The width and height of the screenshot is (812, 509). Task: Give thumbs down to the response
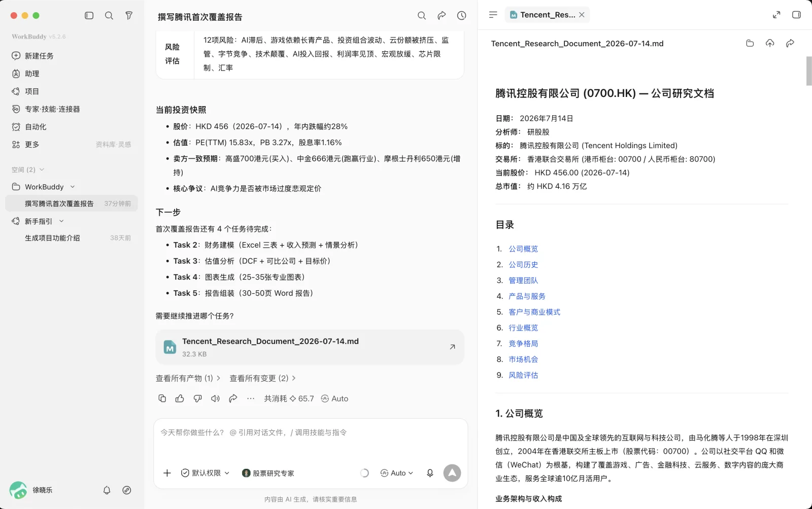point(198,398)
